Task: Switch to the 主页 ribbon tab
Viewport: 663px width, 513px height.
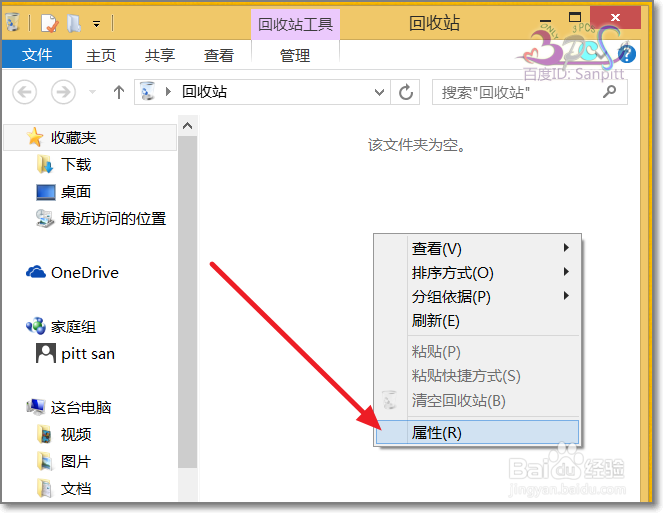Action: pos(101,55)
